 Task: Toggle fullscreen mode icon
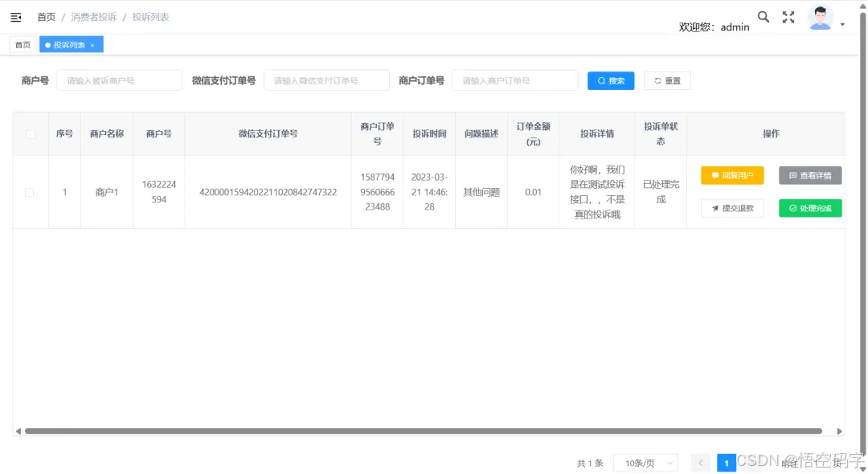point(788,17)
